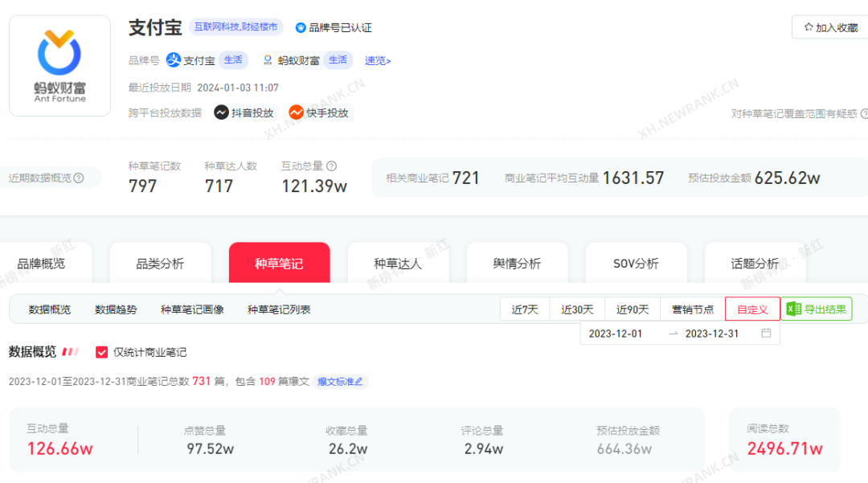Select the 种草笔记画像 sub-tab
Viewport: 868px width, 483px height.
coord(192,310)
